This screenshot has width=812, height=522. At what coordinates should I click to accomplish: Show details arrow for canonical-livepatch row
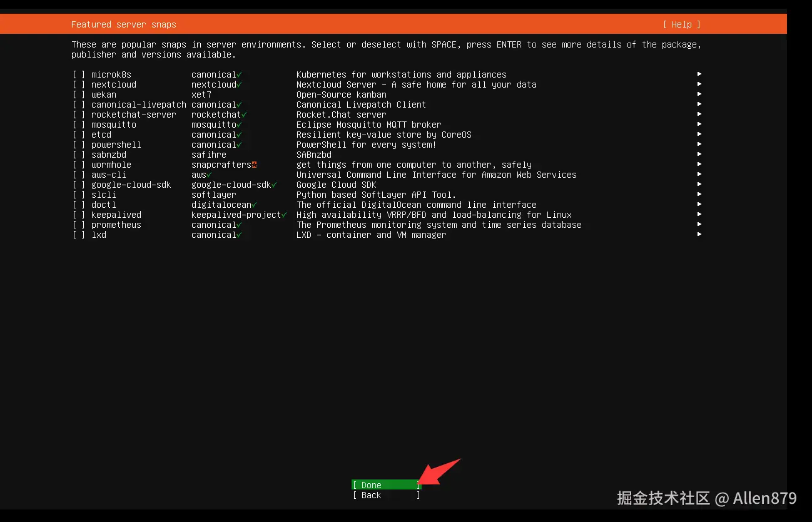coord(699,105)
